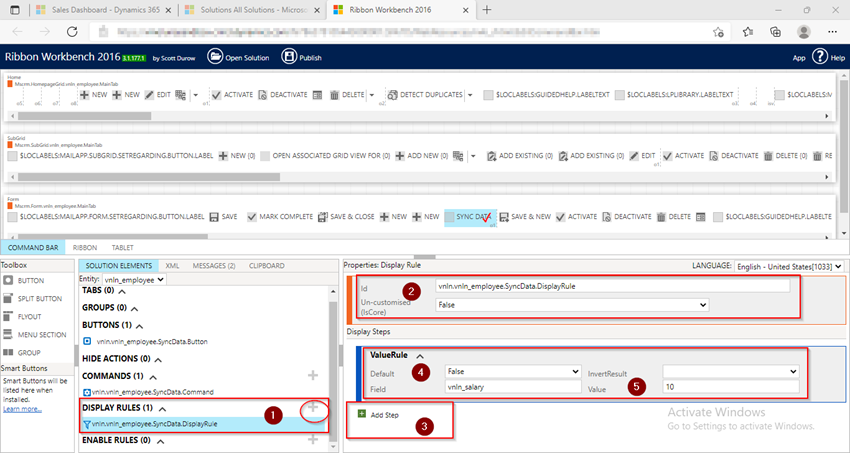
Task: Click the Value input containing 10
Action: pyautogui.click(x=731, y=387)
